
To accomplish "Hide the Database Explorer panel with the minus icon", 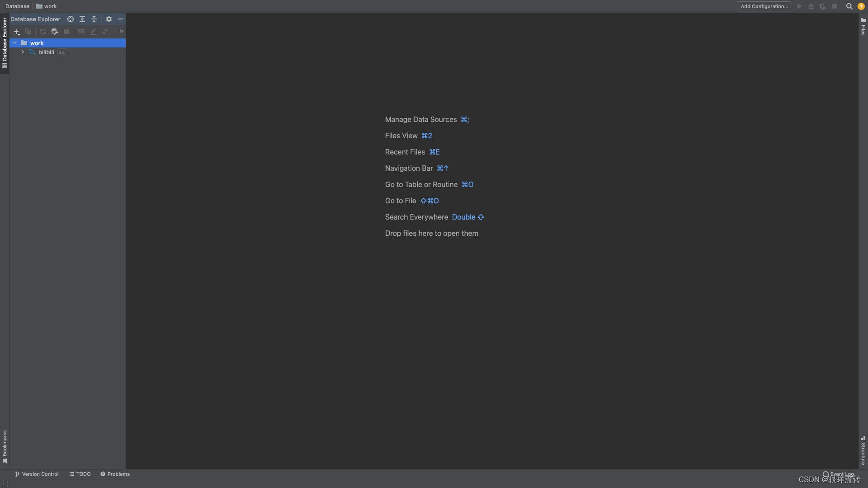I will pos(121,19).
